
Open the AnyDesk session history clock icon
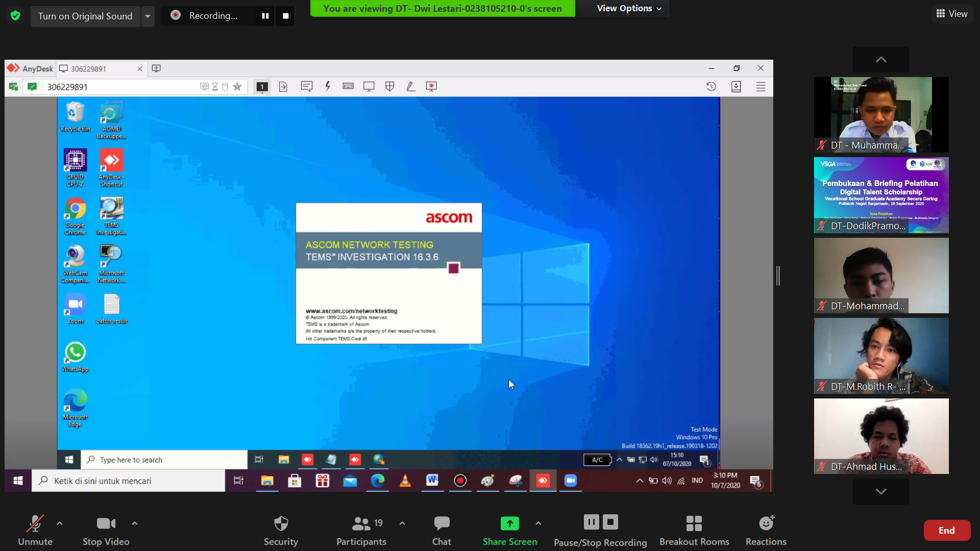tap(711, 86)
